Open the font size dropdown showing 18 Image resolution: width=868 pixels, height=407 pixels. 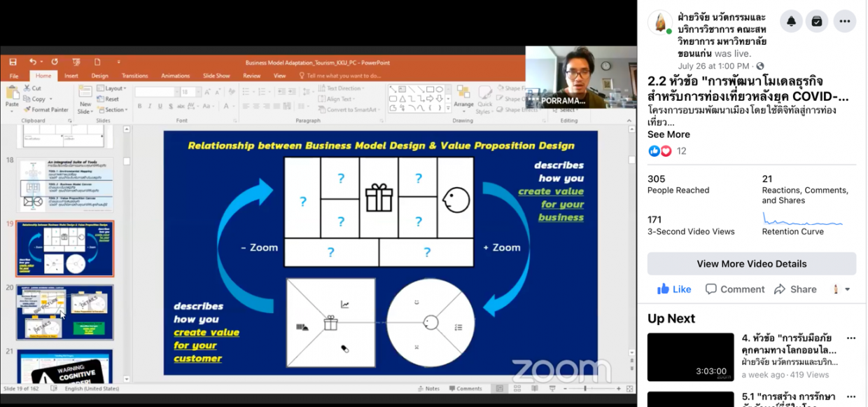pos(191,92)
